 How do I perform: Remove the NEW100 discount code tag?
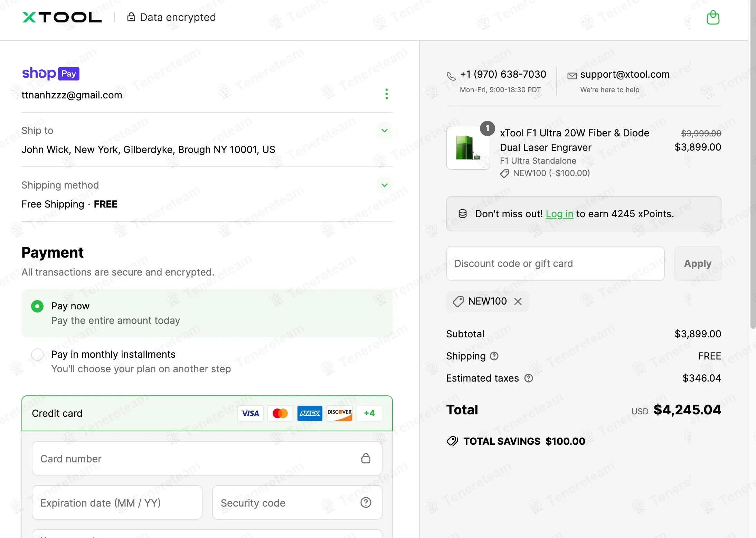click(518, 301)
